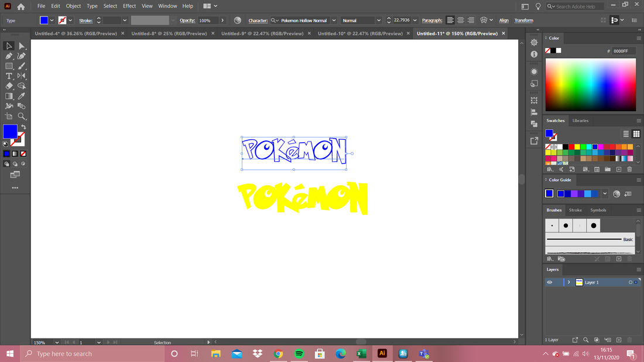Open the Pathfinder panel icon in dock
Screen dimensions: 644x362
coord(534,123)
